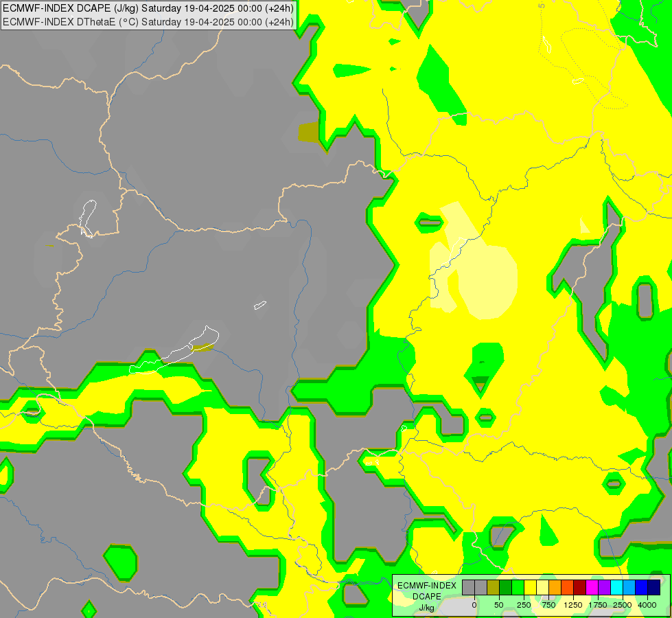The image size is (672, 618).
Task: Click the red-orange legend swatch
Action: point(568,587)
